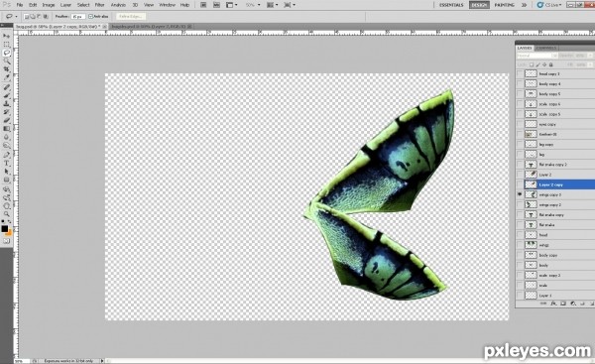Hide the wings copy 3 layer

pyautogui.click(x=520, y=194)
